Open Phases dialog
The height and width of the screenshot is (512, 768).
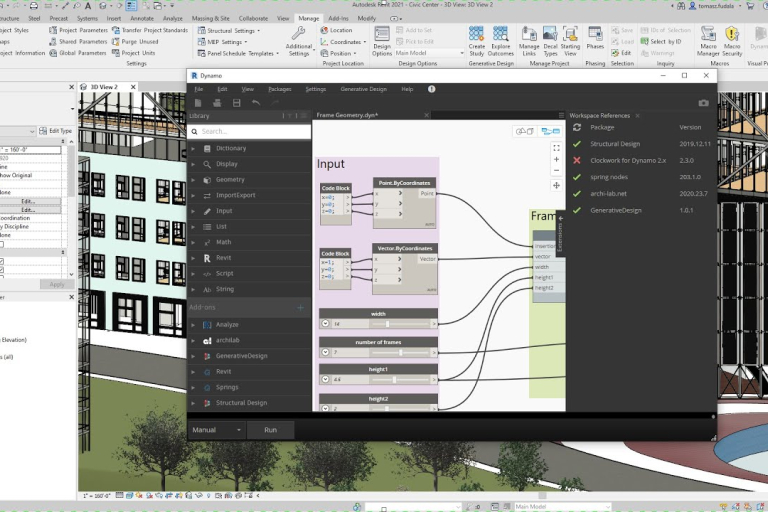tap(595, 38)
